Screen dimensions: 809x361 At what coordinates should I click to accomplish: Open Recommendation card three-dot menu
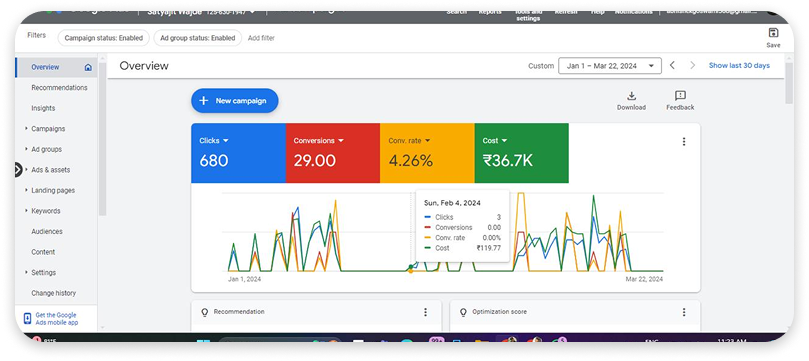425,312
